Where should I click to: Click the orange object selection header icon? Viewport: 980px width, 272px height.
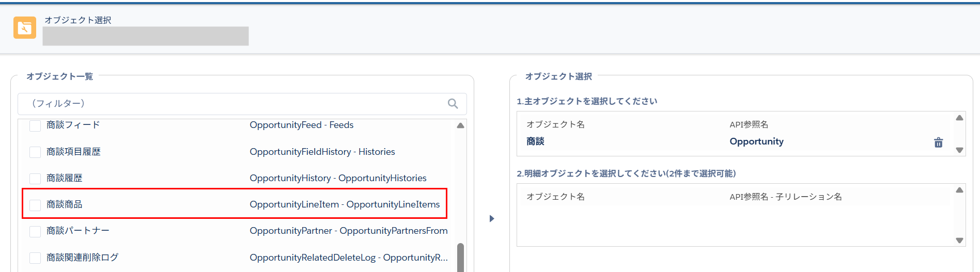(25, 28)
